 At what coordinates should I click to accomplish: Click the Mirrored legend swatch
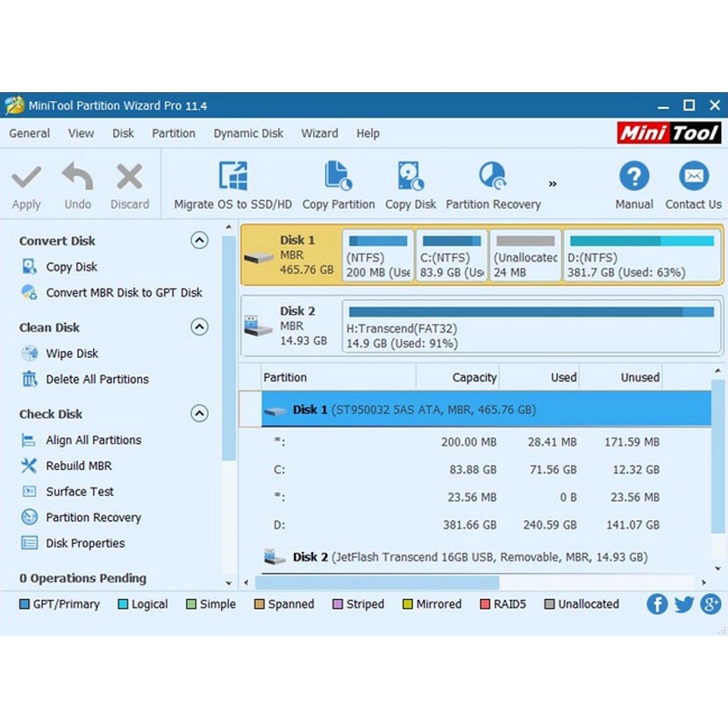407,604
